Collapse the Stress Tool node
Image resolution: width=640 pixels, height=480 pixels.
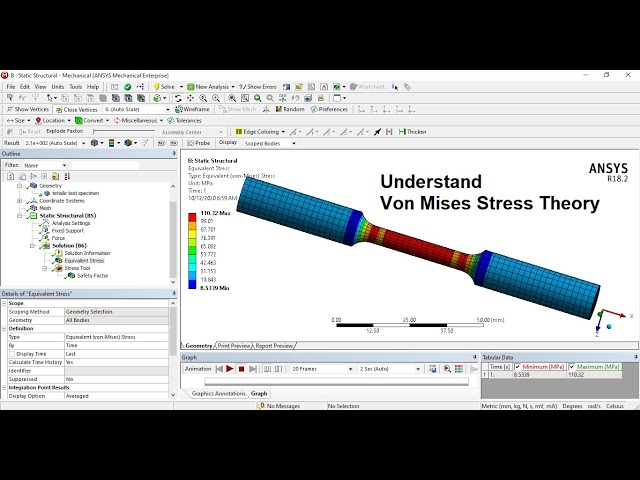[x=45, y=268]
